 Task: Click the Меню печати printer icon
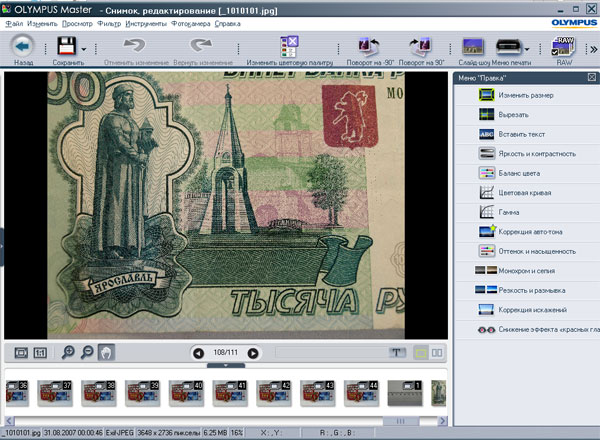coord(508,47)
